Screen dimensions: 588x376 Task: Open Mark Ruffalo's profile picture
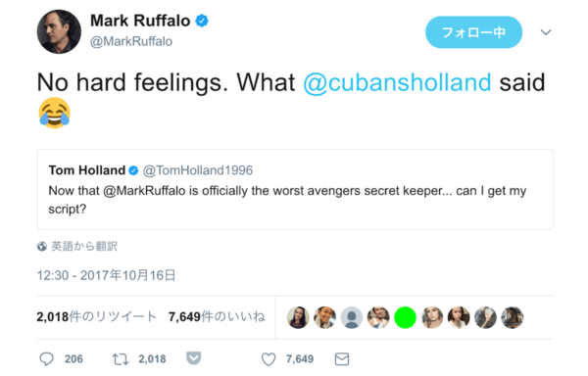[59, 32]
